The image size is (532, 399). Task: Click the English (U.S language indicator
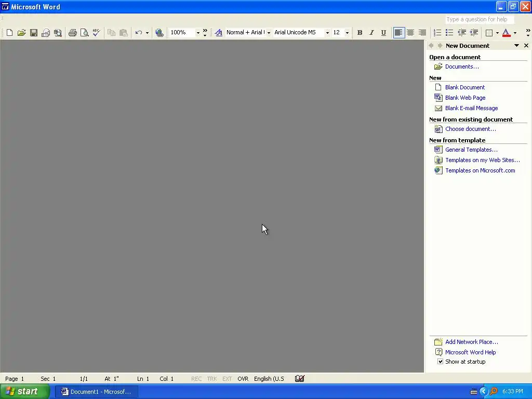[269, 379]
